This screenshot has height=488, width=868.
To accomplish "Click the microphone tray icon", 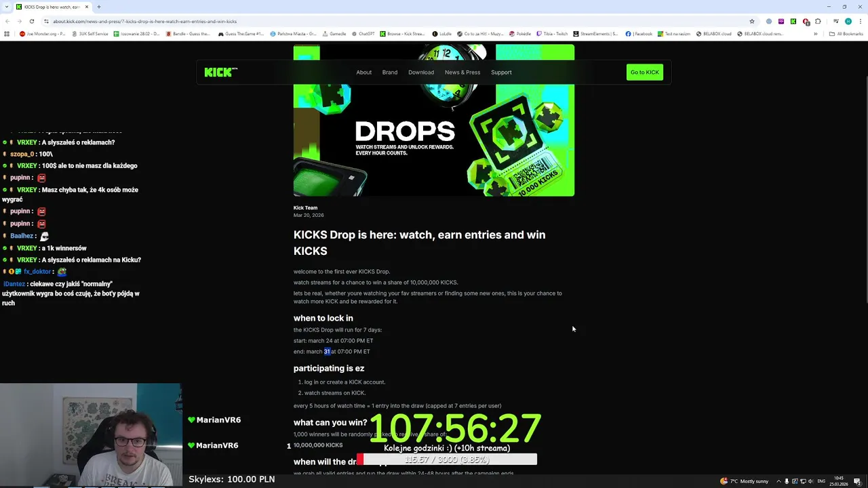I will [x=787, y=481].
